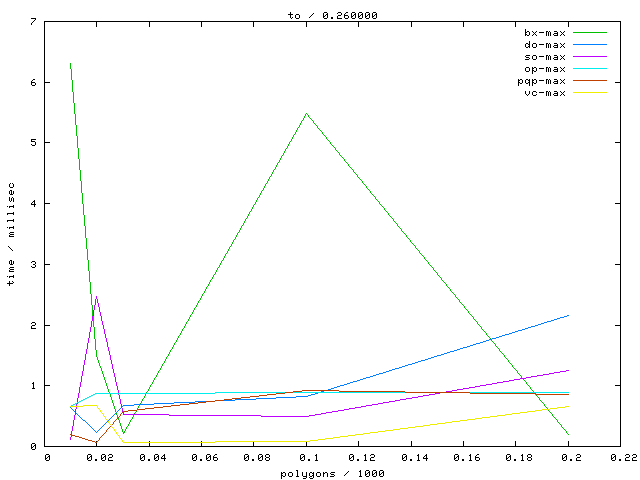Screen dimensions: 640x480
Task: Click the so-max legend label
Action: coord(545,57)
